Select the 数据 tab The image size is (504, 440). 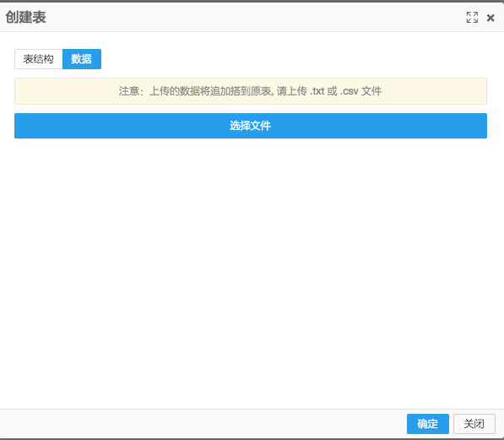tap(82, 59)
